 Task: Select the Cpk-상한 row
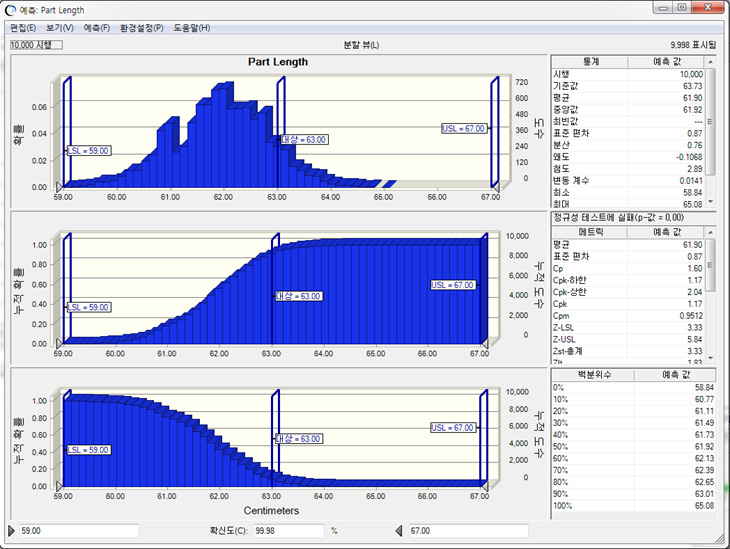(x=628, y=292)
